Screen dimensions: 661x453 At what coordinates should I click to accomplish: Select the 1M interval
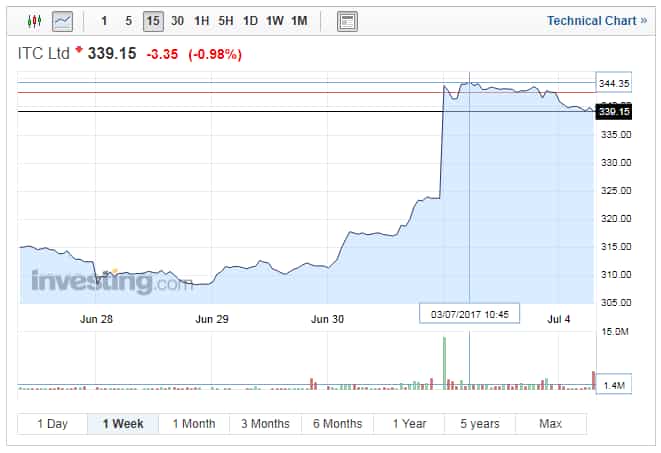(x=299, y=21)
